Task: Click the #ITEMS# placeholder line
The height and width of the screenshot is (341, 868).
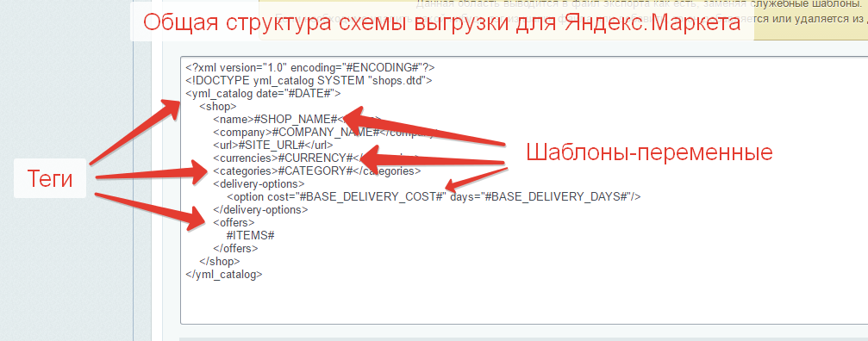Action: (251, 235)
